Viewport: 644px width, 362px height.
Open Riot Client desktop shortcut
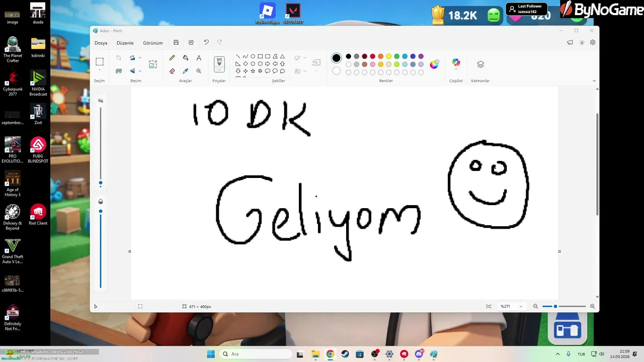38,215
